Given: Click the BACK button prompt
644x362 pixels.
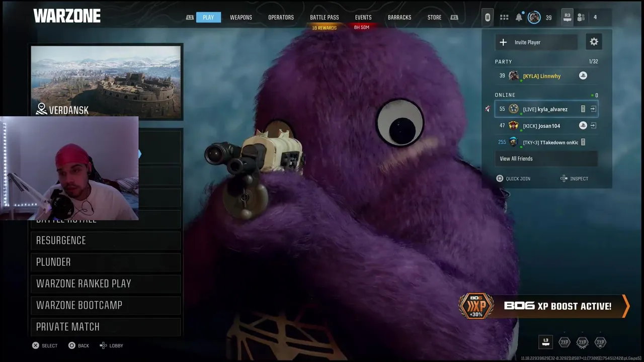Looking at the screenshot, I should point(78,345).
